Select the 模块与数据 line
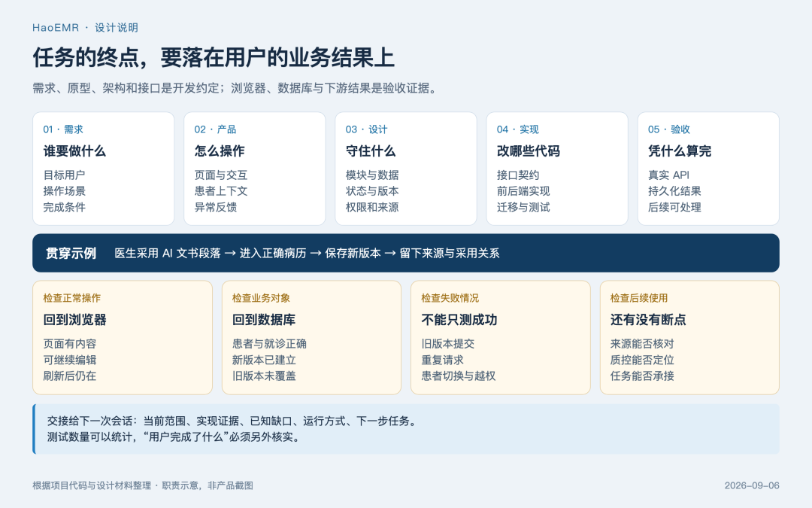 pyautogui.click(x=372, y=175)
